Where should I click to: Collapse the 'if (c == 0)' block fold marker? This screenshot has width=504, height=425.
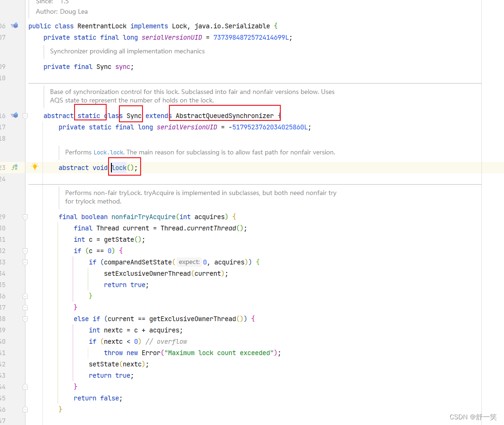[25, 251]
